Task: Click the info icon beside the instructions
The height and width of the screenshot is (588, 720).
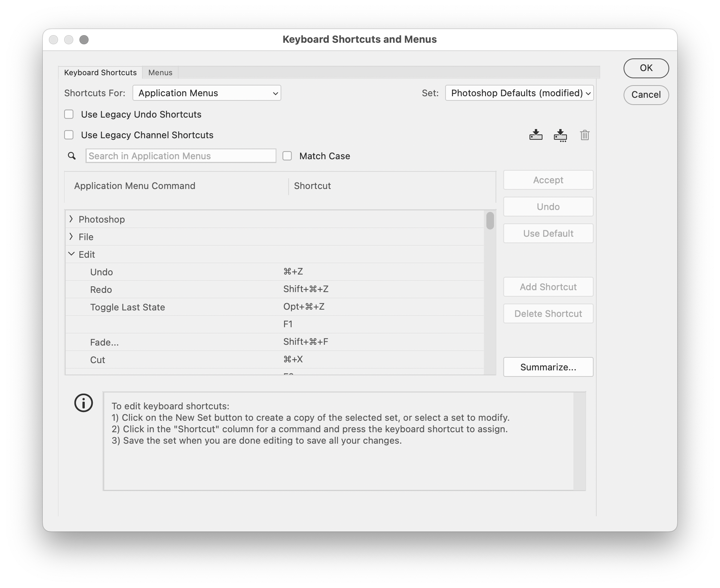Action: 83,403
